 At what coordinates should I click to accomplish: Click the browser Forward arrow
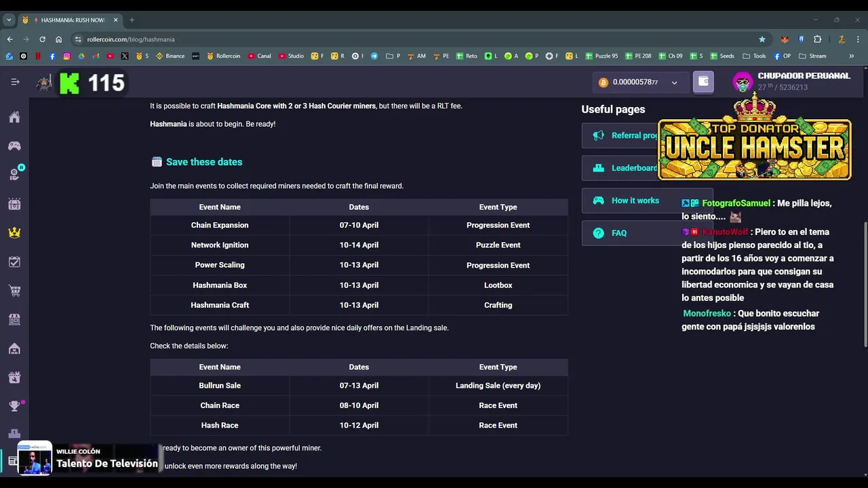[26, 39]
